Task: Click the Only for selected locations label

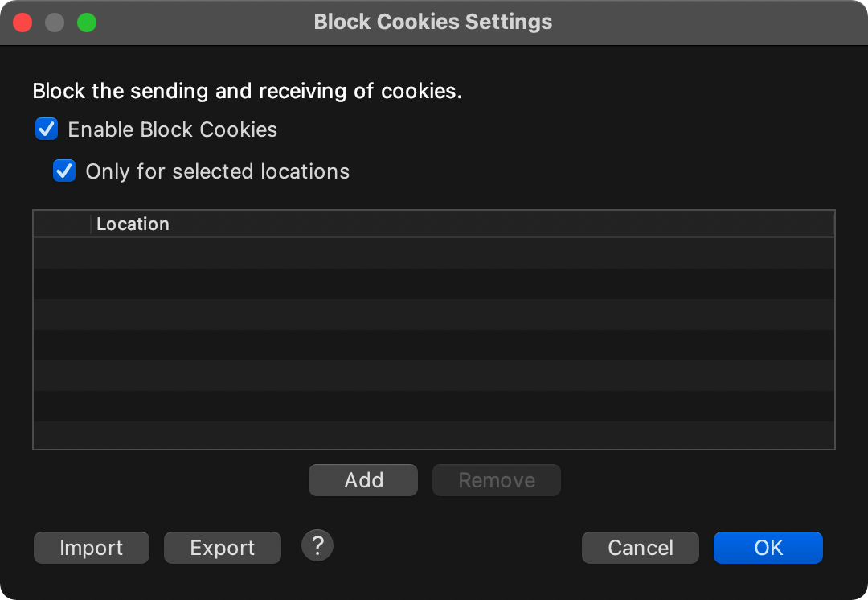Action: (218, 171)
